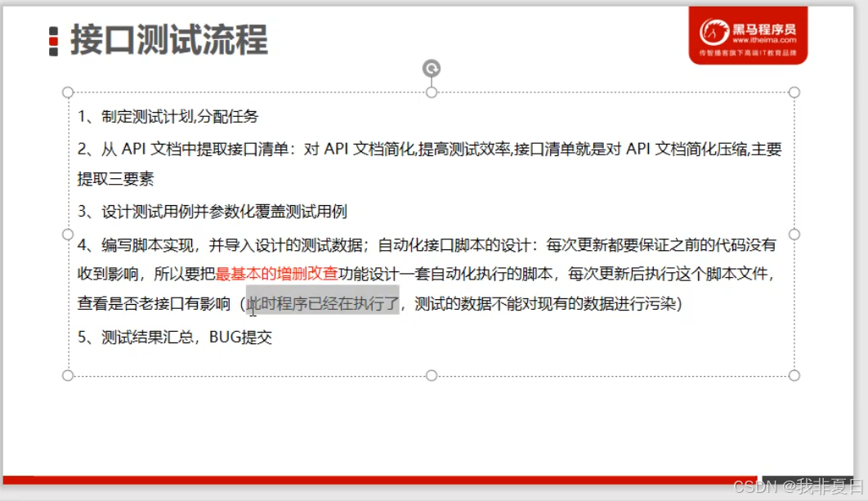
Task: Click the bottom-center resize handle of the text box
Action: (432, 376)
